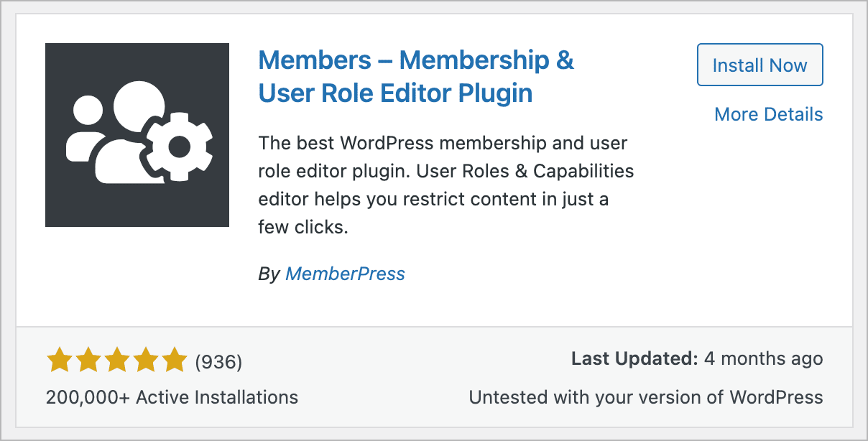The image size is (868, 441).
Task: Open the Members plugin title link
Action: 415,76
